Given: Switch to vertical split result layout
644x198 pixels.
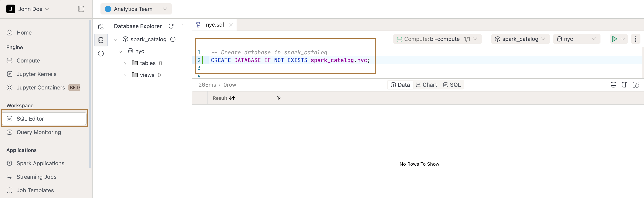Looking at the screenshot, I should click(624, 85).
